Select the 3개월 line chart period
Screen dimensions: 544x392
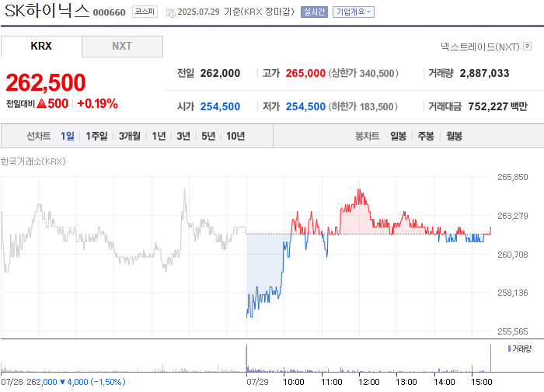point(130,136)
